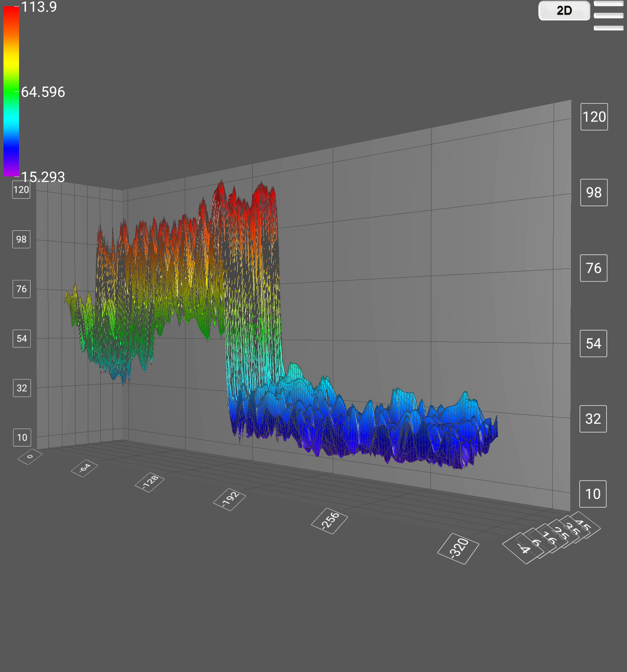Click the 64.596 midpoint color scale label
The image size is (627, 672).
click(x=43, y=92)
